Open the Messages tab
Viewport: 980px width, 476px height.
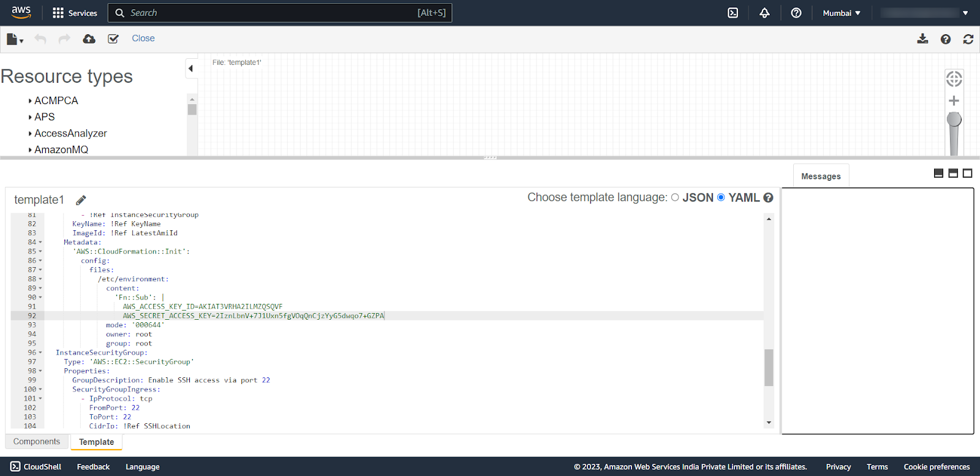pos(821,176)
